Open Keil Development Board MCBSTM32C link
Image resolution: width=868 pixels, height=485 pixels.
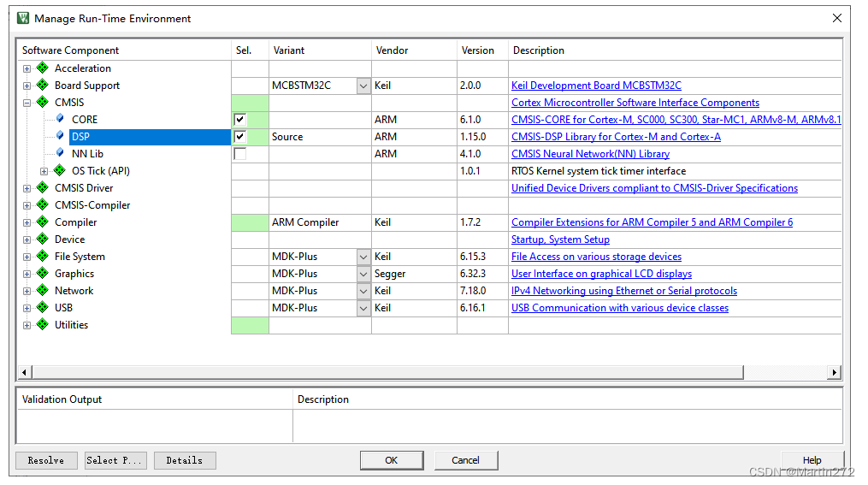click(596, 86)
